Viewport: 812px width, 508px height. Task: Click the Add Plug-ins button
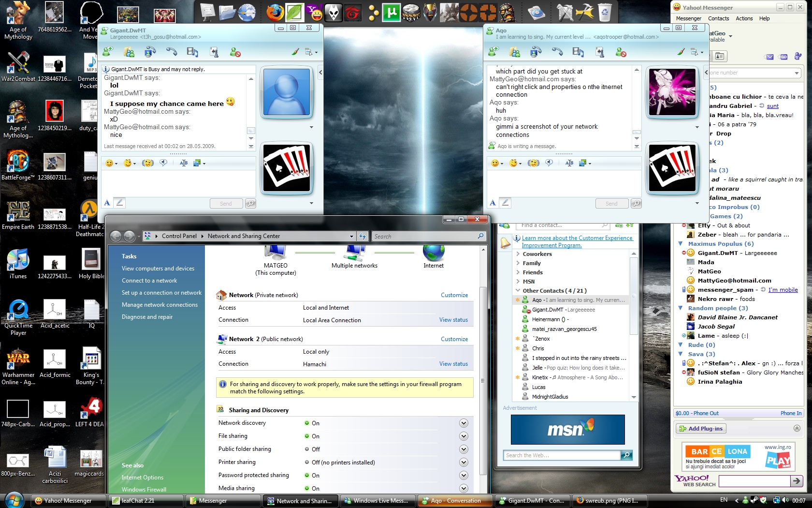coord(701,429)
